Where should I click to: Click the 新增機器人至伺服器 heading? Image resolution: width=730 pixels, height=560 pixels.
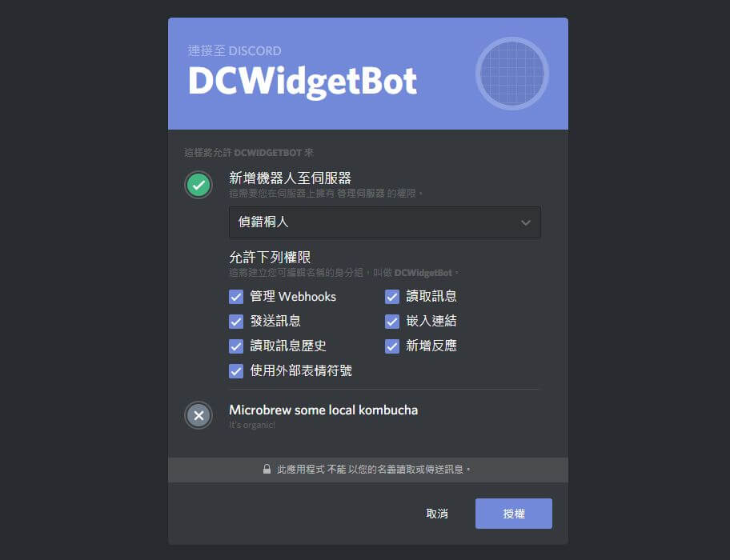(x=290, y=178)
